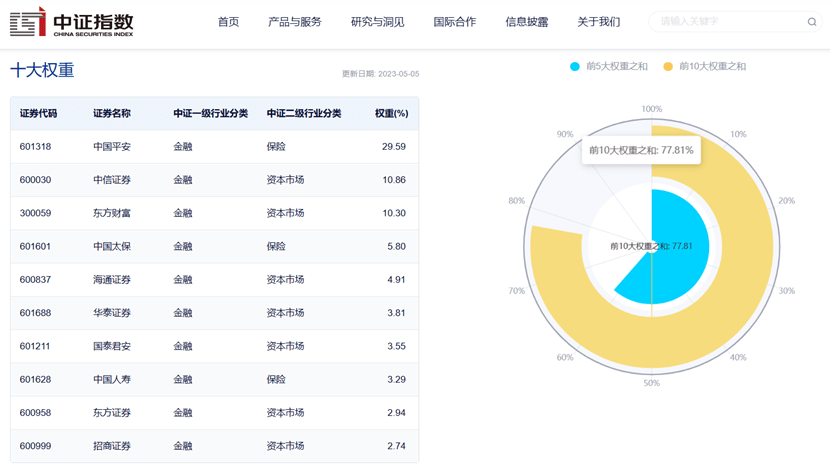Click the 资本市场 cell in 中信证券 row
830x468 pixels.
coord(285,180)
